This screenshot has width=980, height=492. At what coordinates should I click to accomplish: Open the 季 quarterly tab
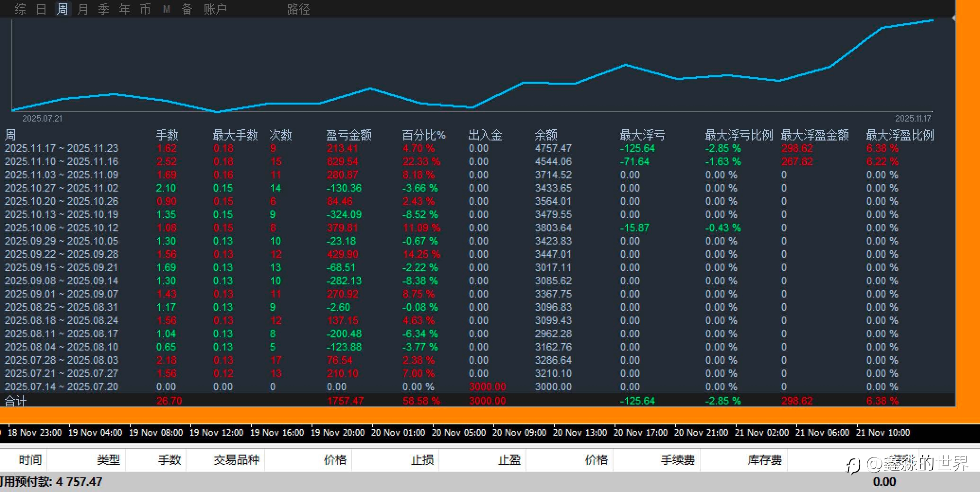pyautogui.click(x=104, y=9)
